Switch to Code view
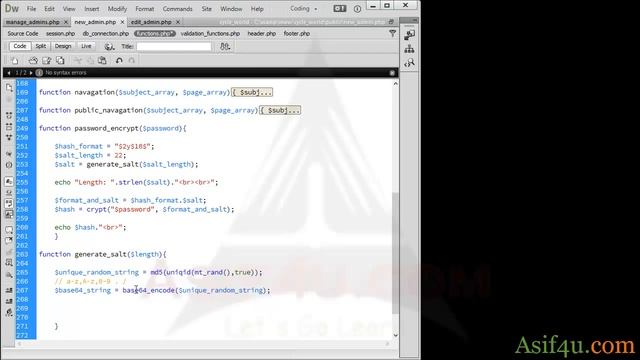This screenshot has width=640, height=360. point(20,46)
